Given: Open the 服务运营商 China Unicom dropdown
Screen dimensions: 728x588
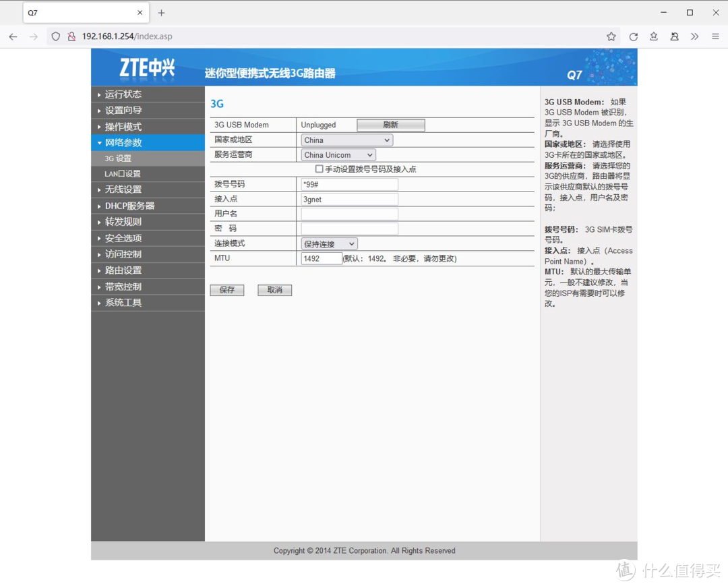Looking at the screenshot, I should [x=338, y=154].
